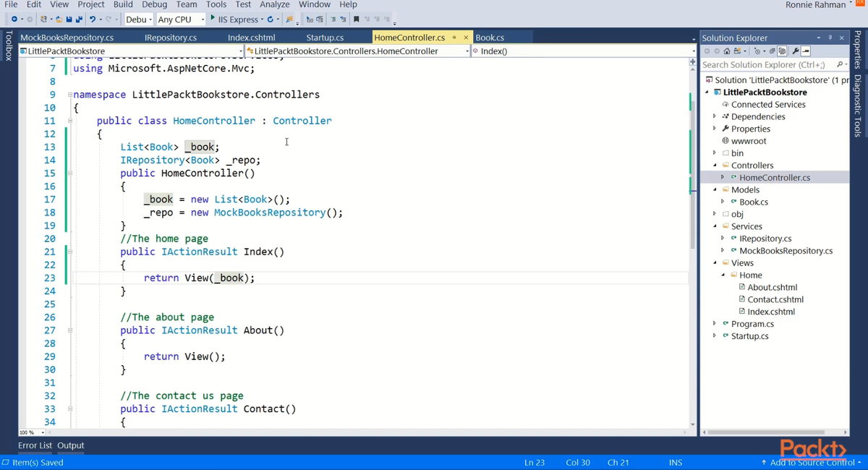Toggle Preview Selected Items in Solution Explorer
This screenshot has height=470, width=868.
[x=806, y=51]
